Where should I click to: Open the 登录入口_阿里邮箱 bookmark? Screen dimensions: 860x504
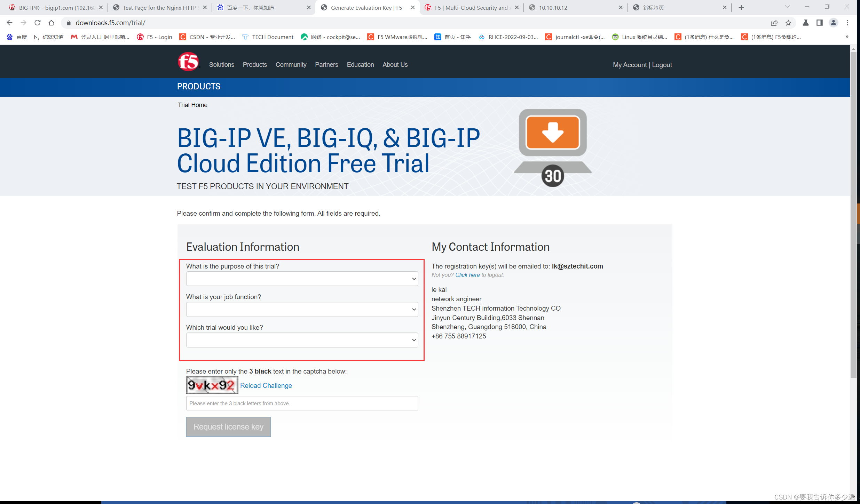pos(100,37)
